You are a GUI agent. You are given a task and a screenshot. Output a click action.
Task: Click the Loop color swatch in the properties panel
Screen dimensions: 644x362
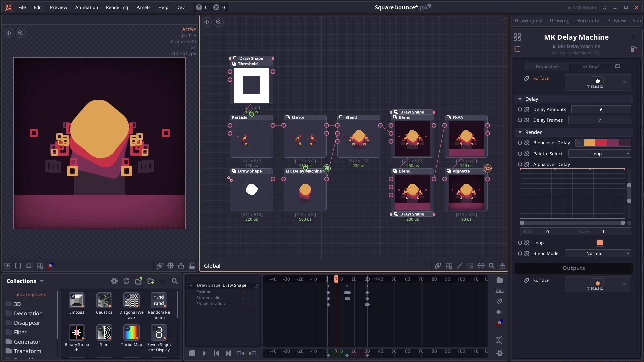point(599,243)
